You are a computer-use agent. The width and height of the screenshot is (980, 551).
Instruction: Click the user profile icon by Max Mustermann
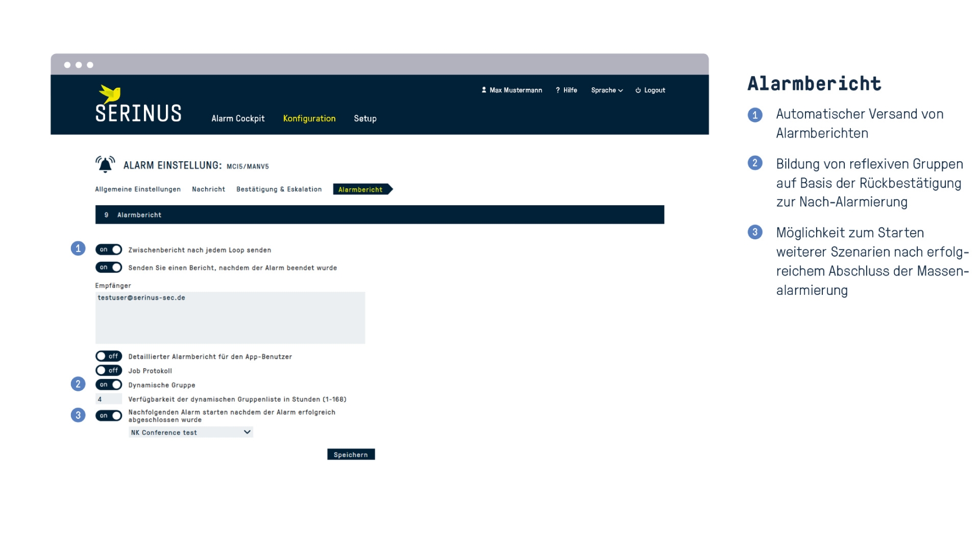click(x=484, y=90)
